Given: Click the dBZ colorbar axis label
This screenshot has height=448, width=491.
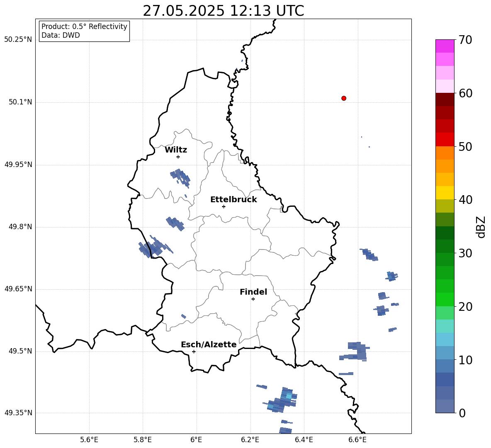Looking at the screenshot, I should point(481,227).
